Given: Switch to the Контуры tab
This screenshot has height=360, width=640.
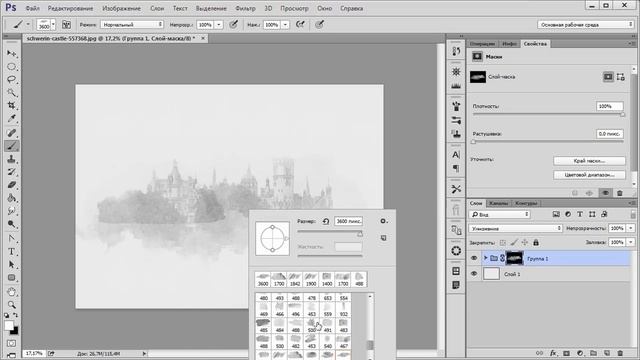Looking at the screenshot, I should (526, 203).
